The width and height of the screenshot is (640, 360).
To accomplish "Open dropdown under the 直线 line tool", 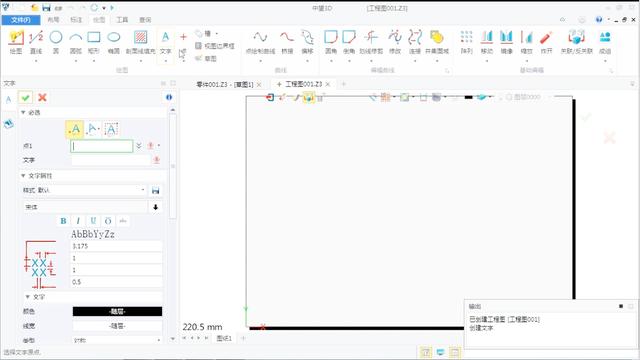I will [x=36, y=61].
